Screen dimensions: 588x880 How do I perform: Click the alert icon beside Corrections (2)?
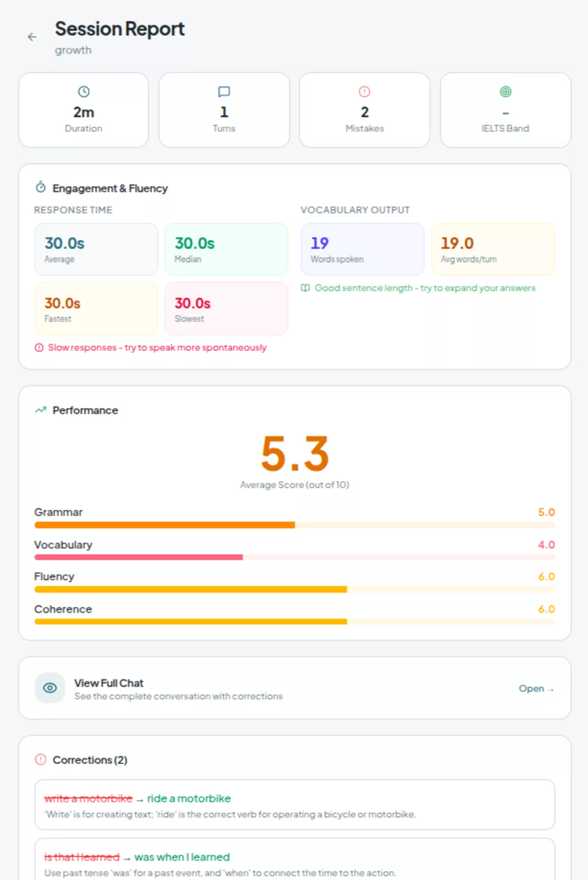[41, 759]
